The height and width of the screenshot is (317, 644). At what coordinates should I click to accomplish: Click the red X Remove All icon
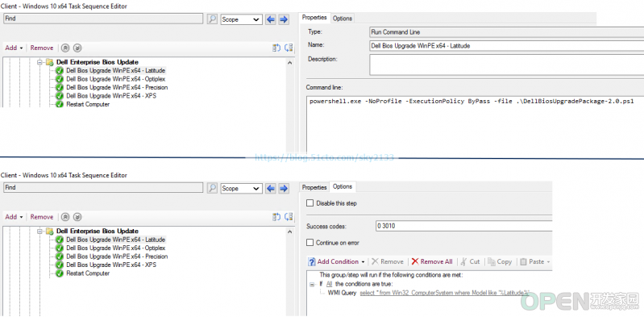point(415,261)
